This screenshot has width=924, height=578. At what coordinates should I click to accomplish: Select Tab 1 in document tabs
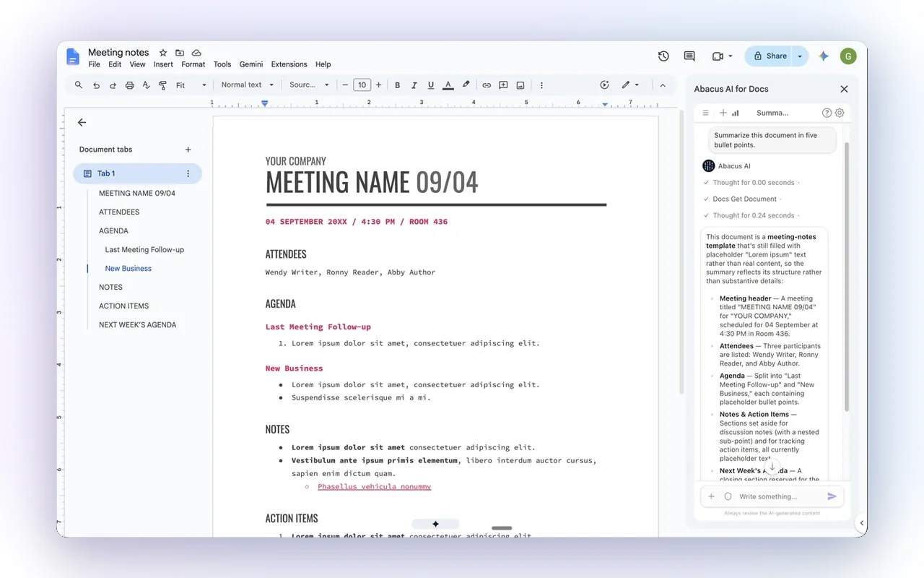click(x=137, y=173)
